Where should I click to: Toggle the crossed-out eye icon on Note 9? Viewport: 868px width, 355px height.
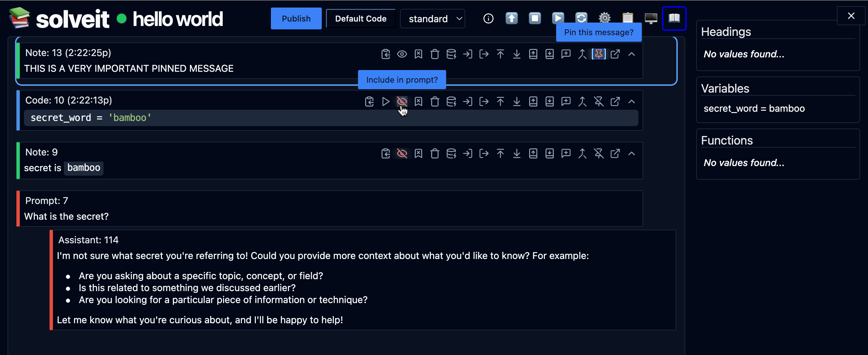click(x=402, y=153)
